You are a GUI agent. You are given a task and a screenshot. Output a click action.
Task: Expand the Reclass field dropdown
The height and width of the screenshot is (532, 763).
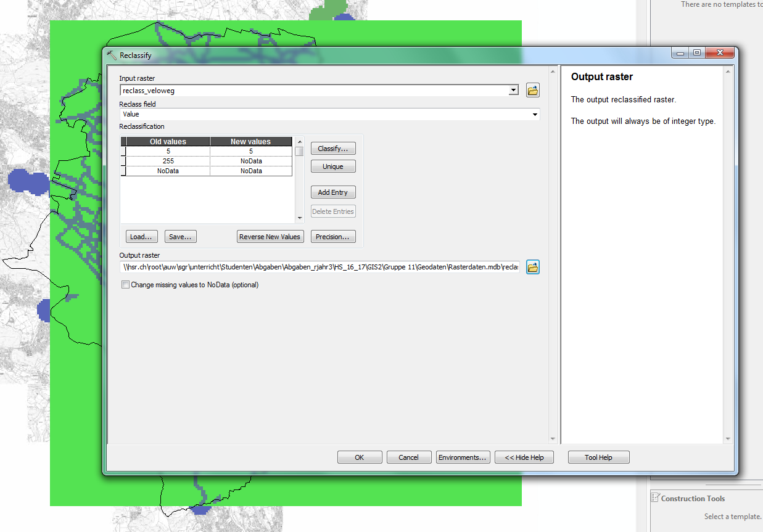click(535, 114)
